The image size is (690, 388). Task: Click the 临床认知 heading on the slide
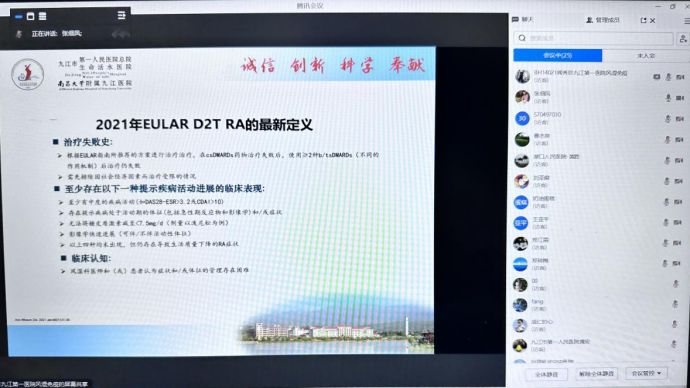(92, 258)
